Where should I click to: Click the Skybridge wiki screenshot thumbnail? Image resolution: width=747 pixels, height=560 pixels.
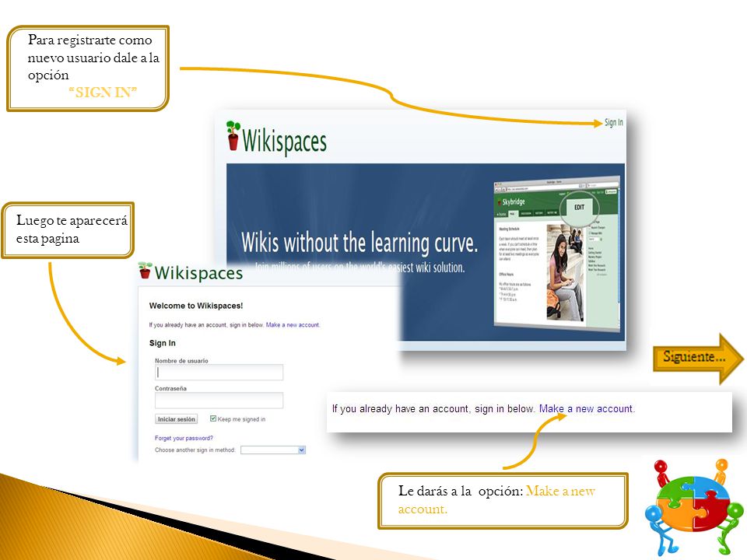[556, 255]
